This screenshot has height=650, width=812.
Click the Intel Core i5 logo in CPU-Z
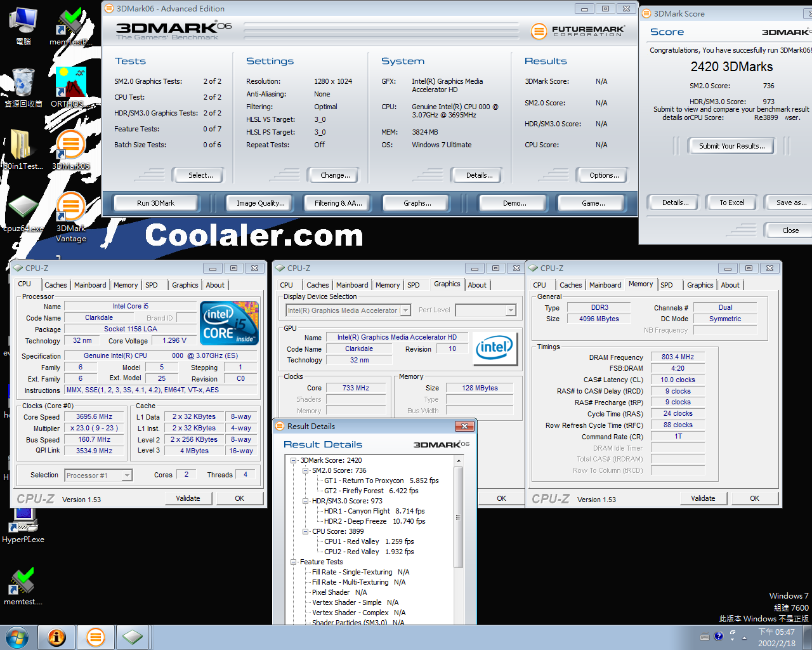pos(230,322)
